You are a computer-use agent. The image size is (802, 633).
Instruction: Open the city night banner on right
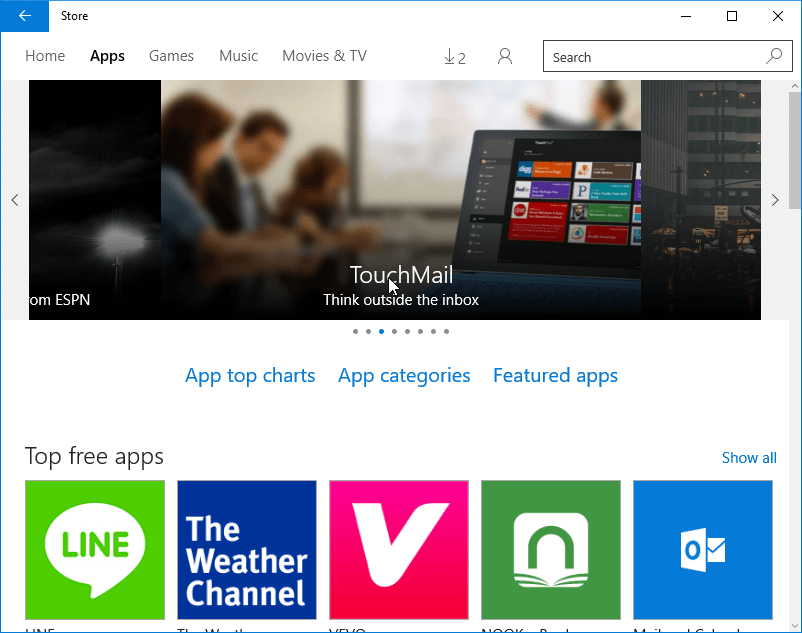(701, 200)
